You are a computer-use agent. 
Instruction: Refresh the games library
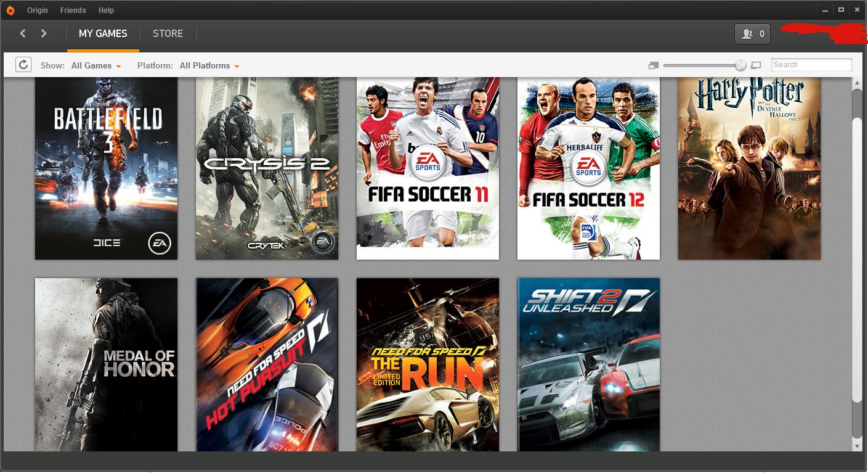pos(23,65)
